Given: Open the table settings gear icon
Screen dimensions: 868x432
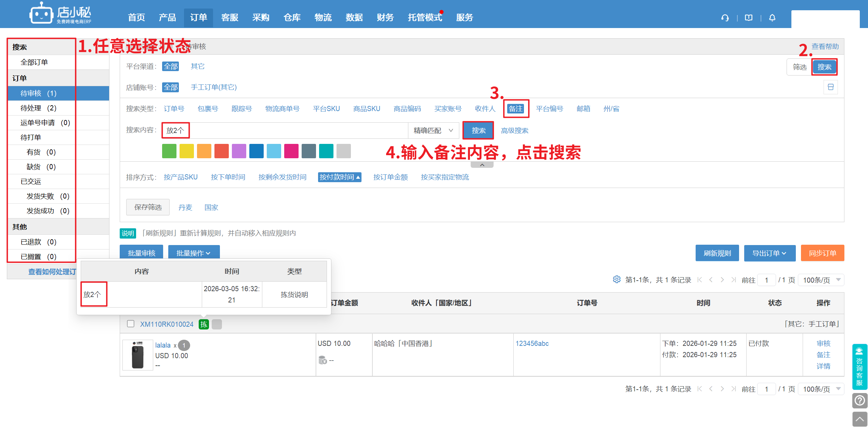Looking at the screenshot, I should [x=616, y=280].
